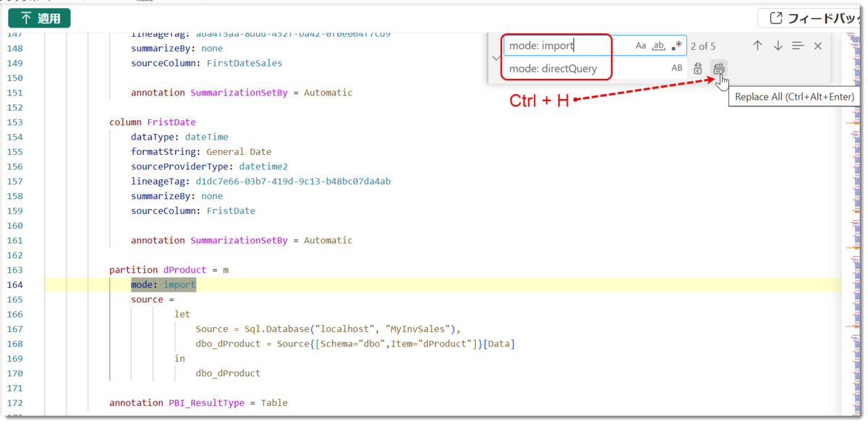Toggle Match Whole Word option
Viewport: 868px width, 424px height.
click(x=658, y=46)
